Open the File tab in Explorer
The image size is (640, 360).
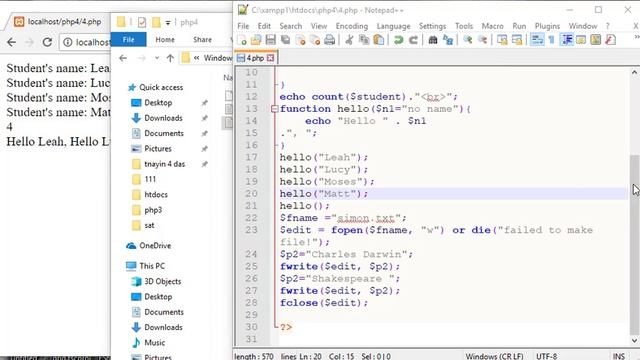pos(128,40)
